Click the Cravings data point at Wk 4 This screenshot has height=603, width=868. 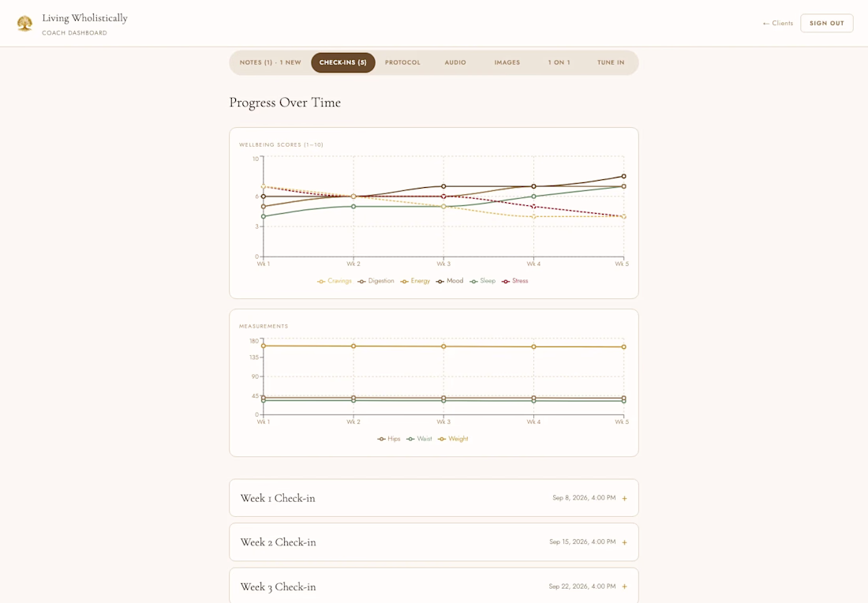(x=533, y=216)
